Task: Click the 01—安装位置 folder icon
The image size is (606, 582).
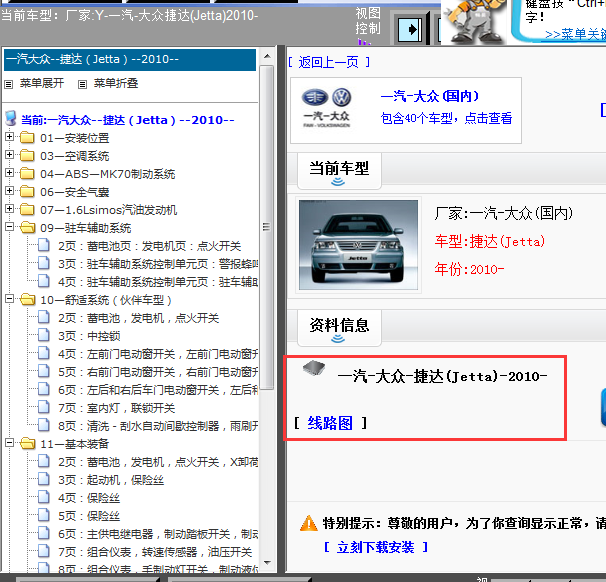Action: [x=27, y=137]
